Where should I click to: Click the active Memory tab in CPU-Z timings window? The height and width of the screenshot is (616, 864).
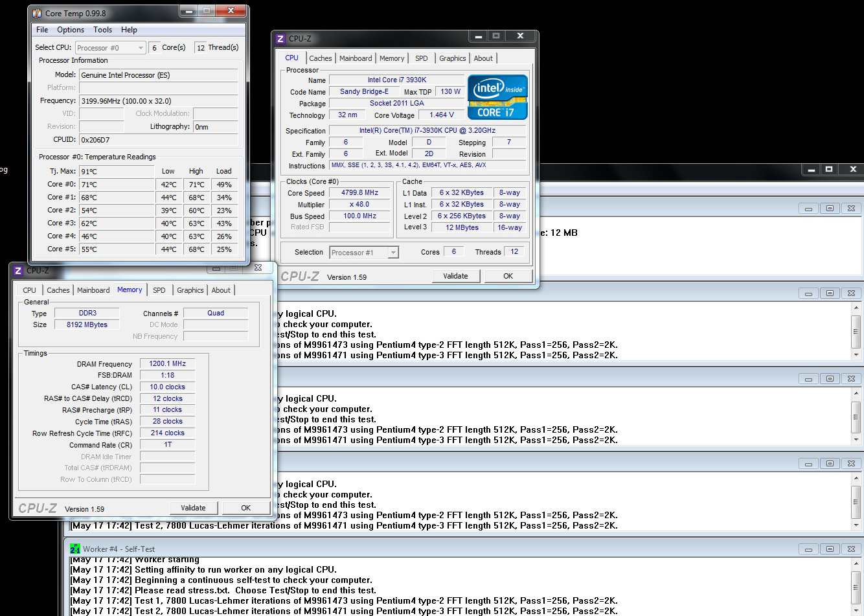(x=130, y=290)
